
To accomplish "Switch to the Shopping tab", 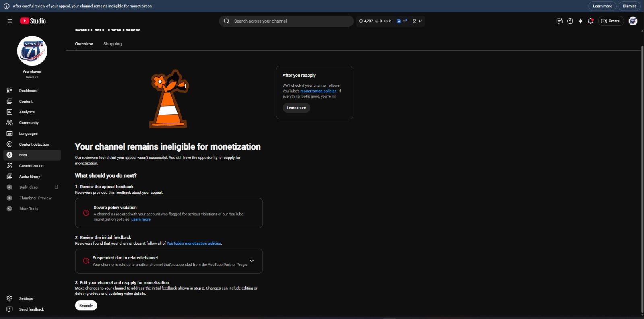I will tap(112, 44).
